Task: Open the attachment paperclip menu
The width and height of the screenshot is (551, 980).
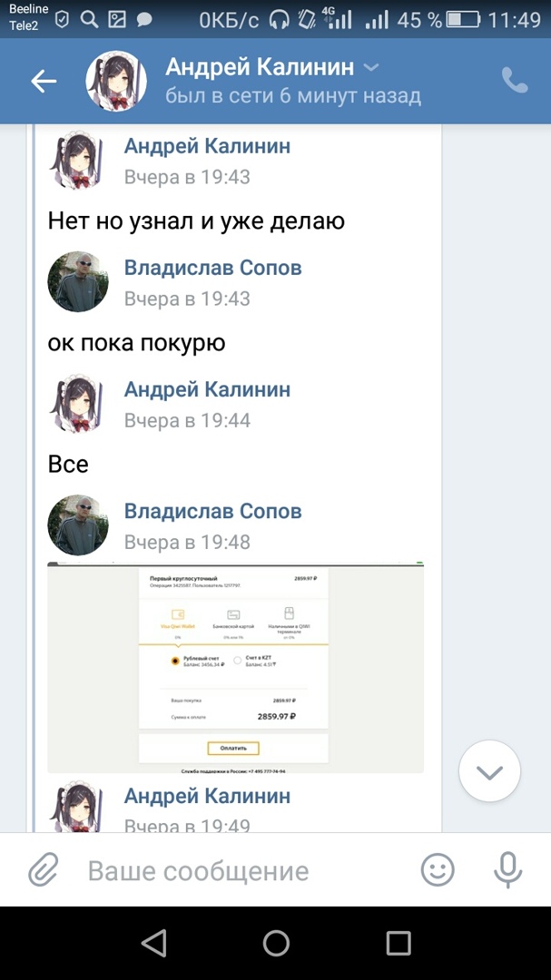Action: pos(44,869)
